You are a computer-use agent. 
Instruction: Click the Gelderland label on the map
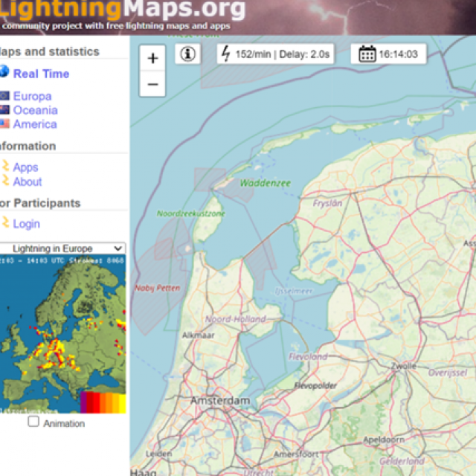[x=402, y=461]
